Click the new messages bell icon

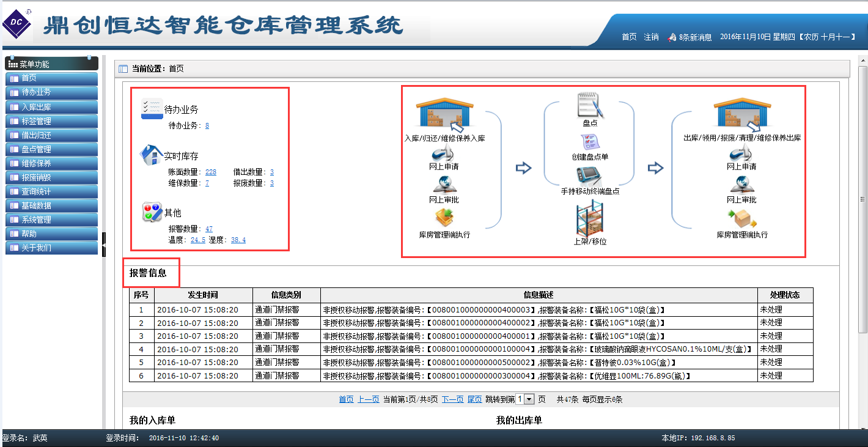click(672, 37)
